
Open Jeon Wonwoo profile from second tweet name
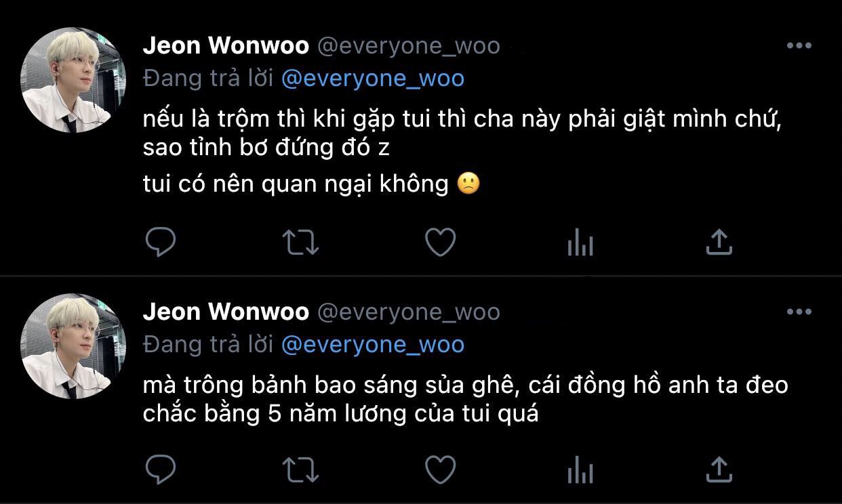(x=226, y=312)
